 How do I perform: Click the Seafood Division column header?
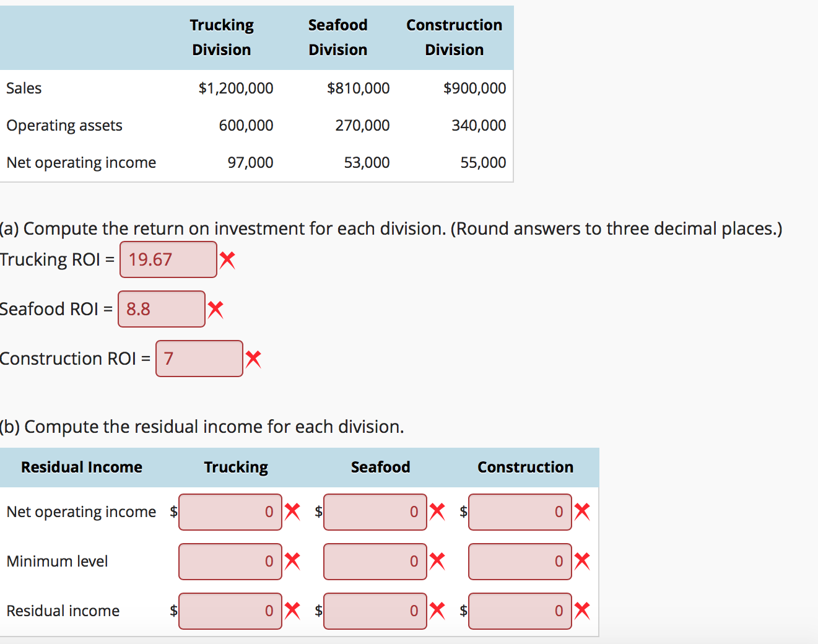(x=338, y=37)
